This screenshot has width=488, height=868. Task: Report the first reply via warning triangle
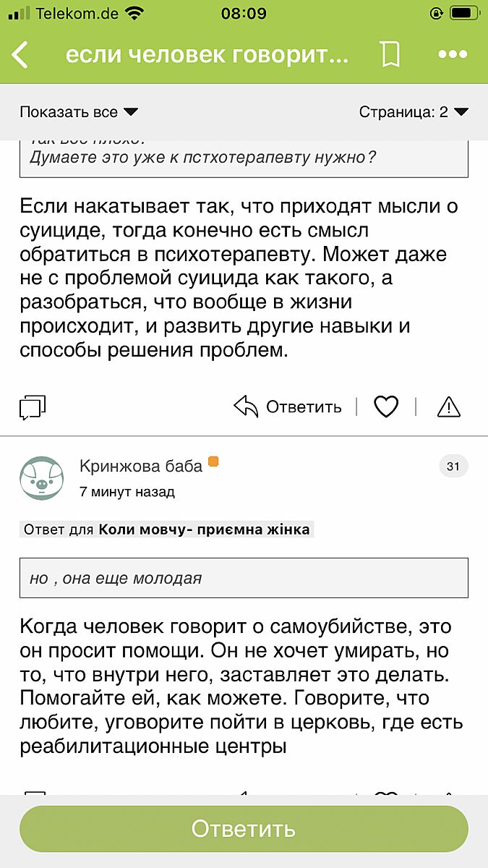point(449,407)
